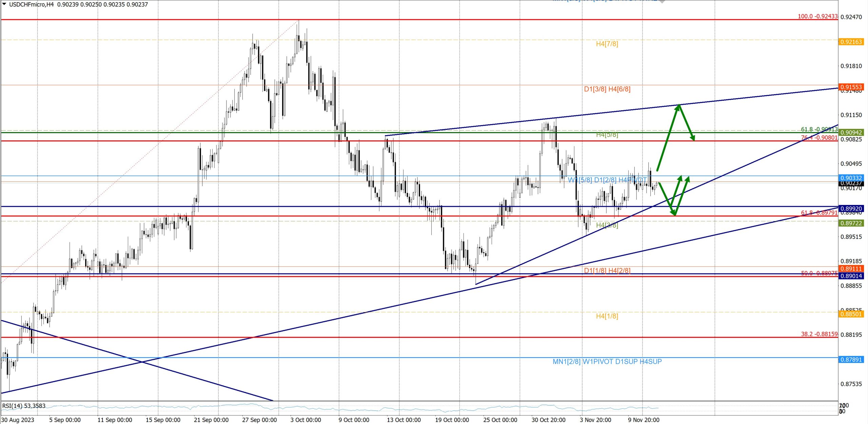Image resolution: width=868 pixels, height=424 pixels.
Task: Click the blue 0.87891 price tag
Action: pos(851,359)
